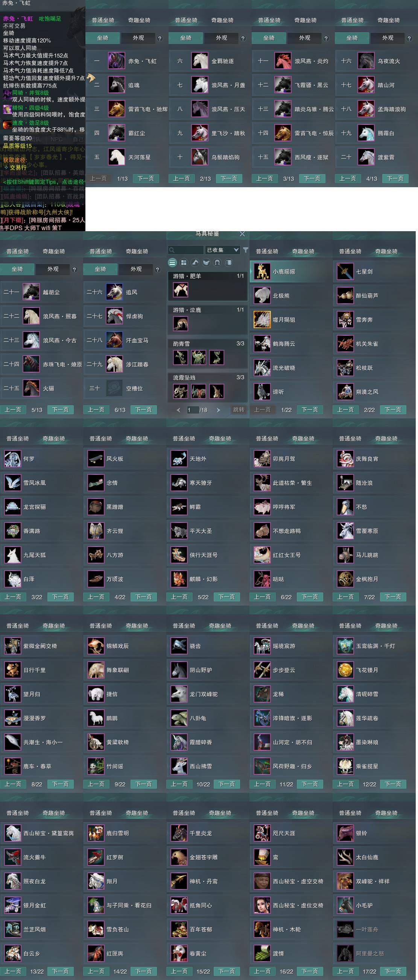Image resolution: width=418 pixels, height=980 pixels.
Task: Open the 已收集 collection dropdown
Action: click(x=222, y=250)
